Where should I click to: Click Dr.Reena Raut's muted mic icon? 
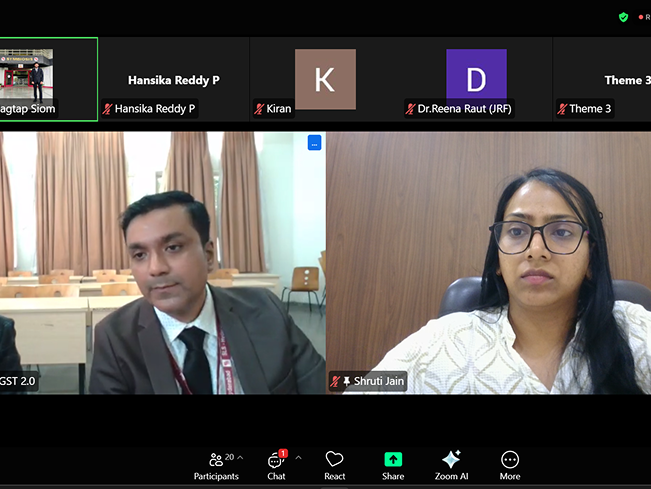click(x=410, y=109)
